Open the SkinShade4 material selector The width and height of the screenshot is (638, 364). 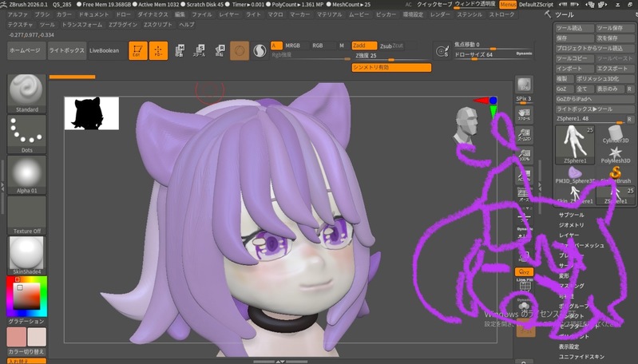pos(26,255)
